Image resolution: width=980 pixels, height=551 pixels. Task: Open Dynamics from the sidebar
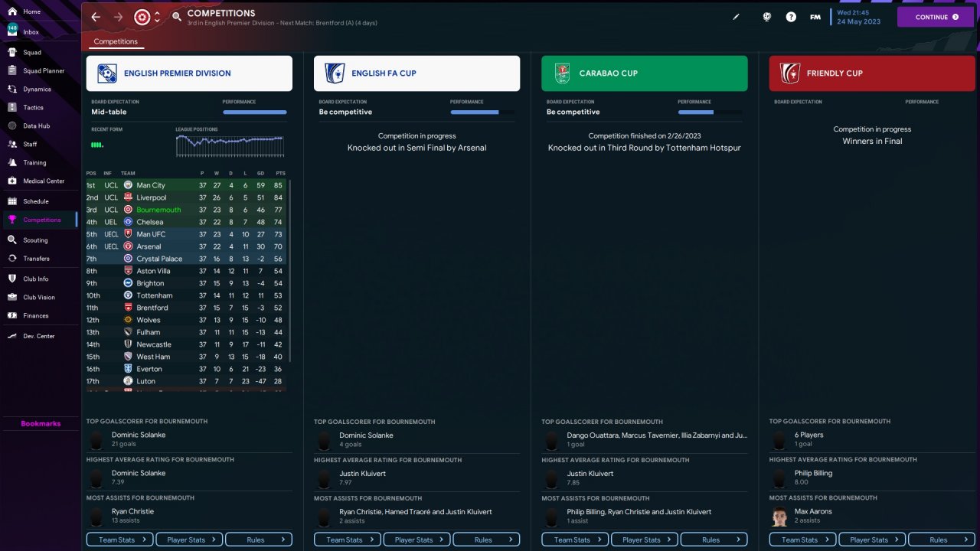pyautogui.click(x=37, y=90)
